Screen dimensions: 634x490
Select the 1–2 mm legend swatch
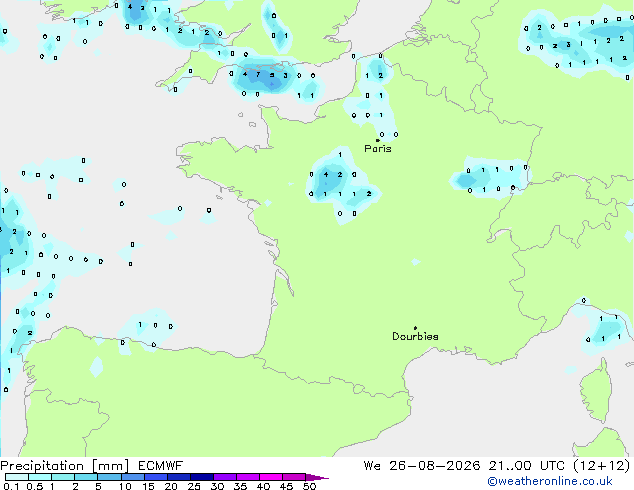click(x=63, y=477)
